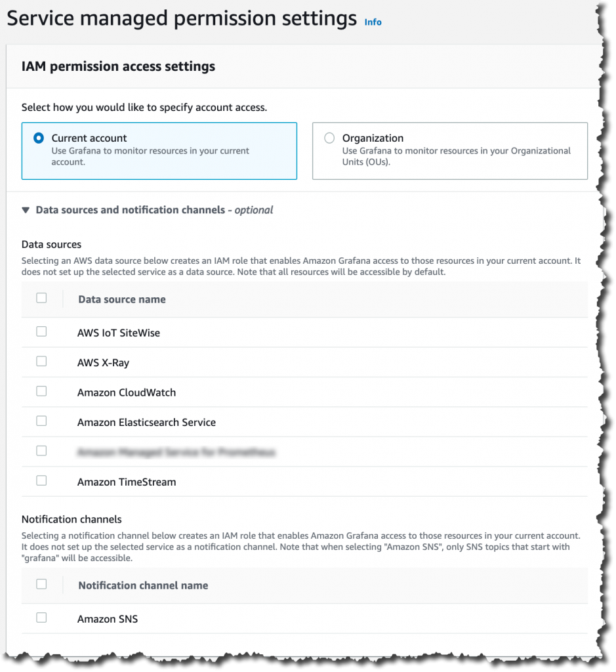Screen dimensions: 616x672
Task: Check the AWS X-Ray data source
Action: [x=41, y=361]
